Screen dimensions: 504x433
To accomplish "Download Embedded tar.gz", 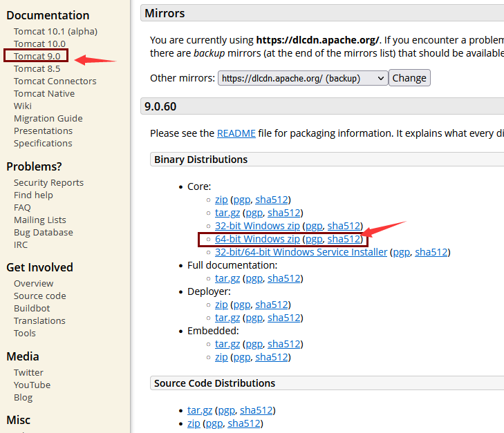I will [x=227, y=344].
